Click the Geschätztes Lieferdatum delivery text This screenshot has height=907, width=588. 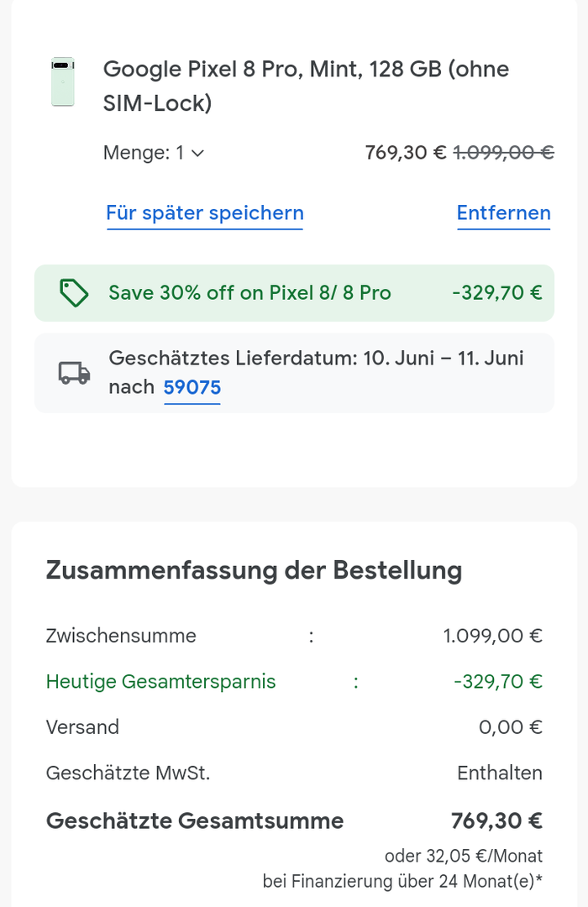tap(316, 359)
